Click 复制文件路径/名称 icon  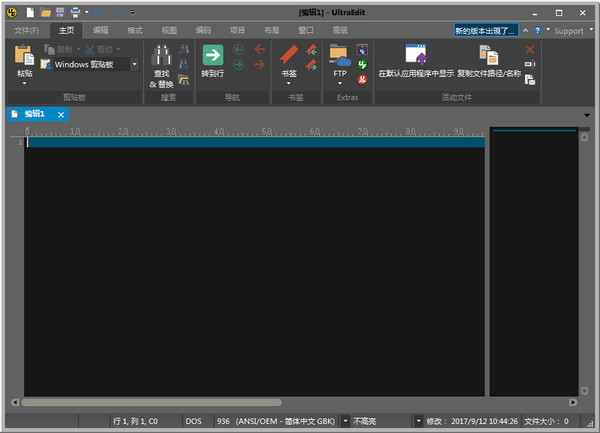pyautogui.click(x=489, y=56)
